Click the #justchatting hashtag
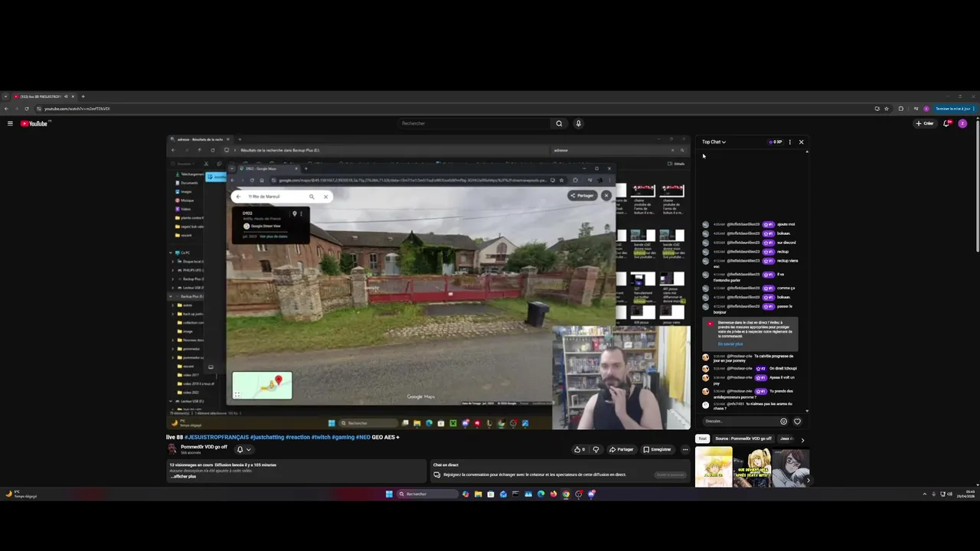The image size is (980, 551). coord(266,437)
